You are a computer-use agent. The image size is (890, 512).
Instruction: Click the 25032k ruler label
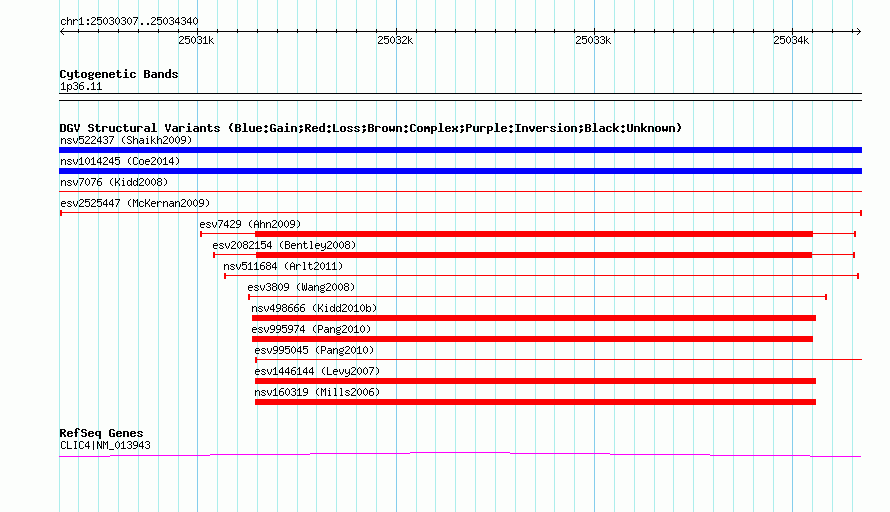click(395, 40)
